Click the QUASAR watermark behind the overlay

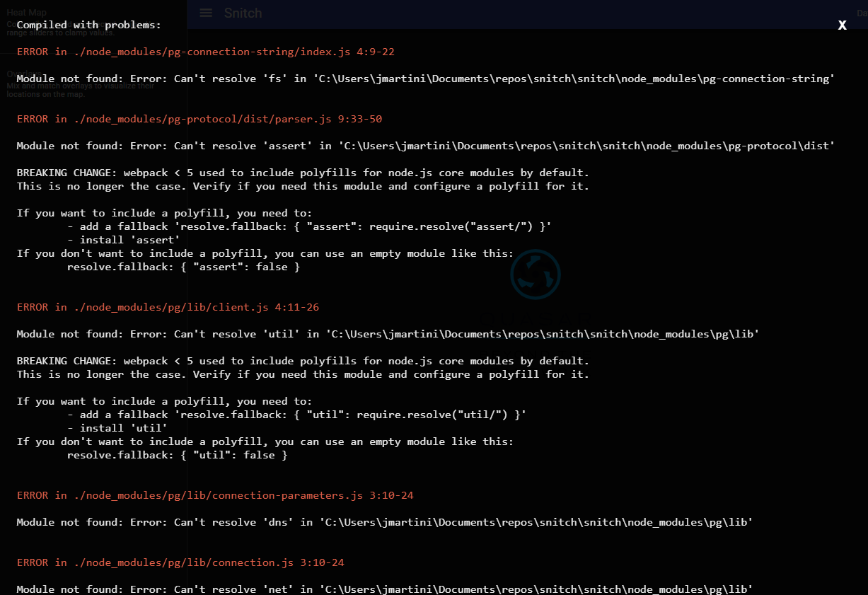click(536, 318)
